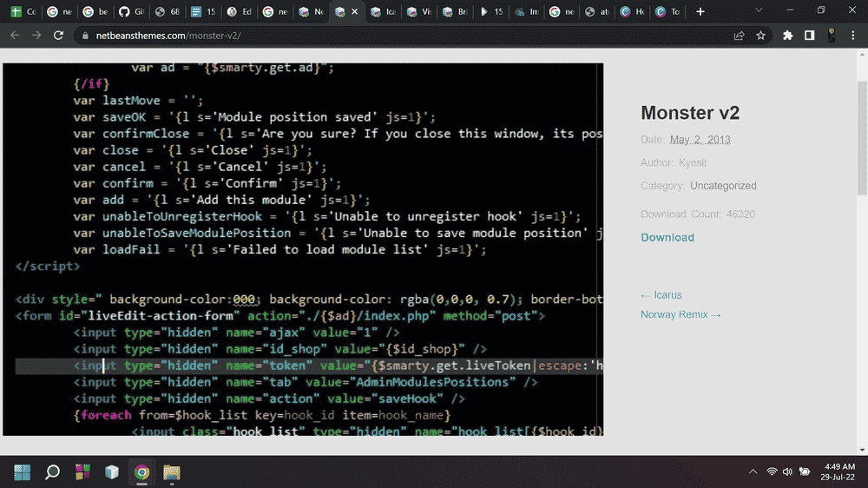Switch to the 'be' Google tab

click(x=95, y=11)
